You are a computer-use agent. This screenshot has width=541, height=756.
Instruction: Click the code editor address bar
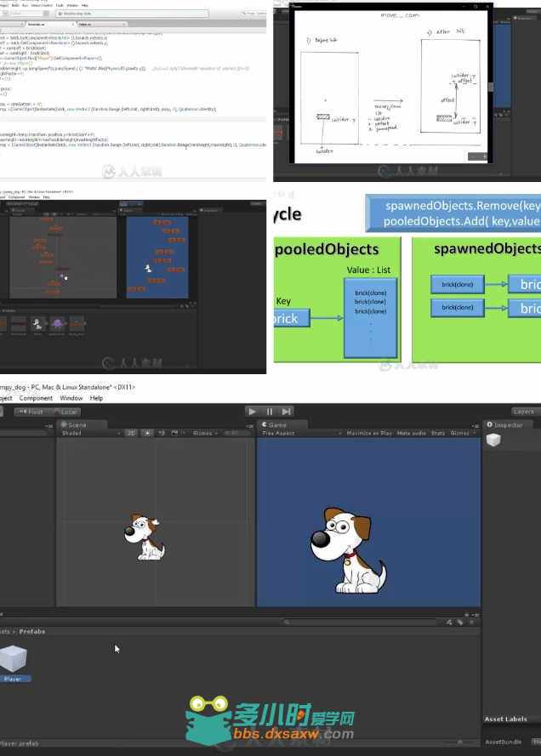point(132,14)
